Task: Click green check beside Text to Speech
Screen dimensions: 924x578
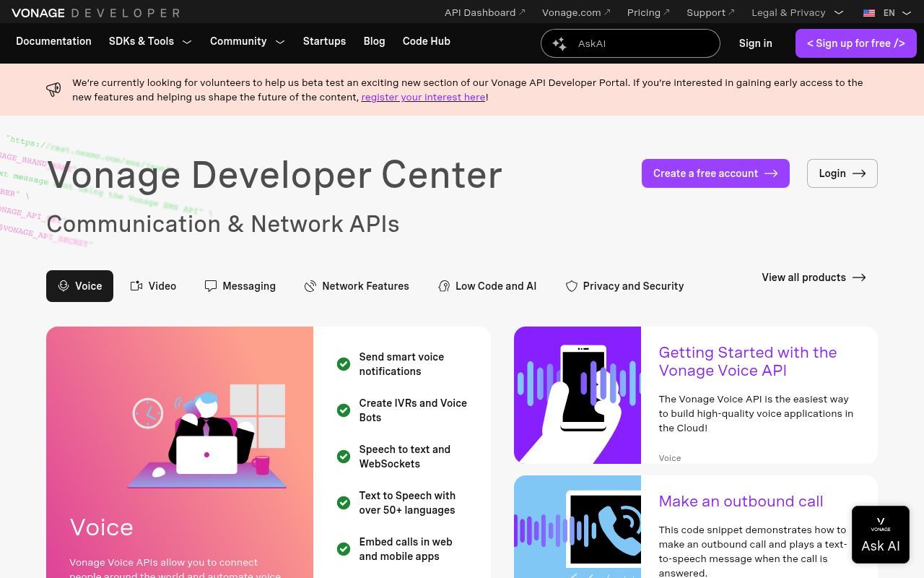Action: pos(344,503)
